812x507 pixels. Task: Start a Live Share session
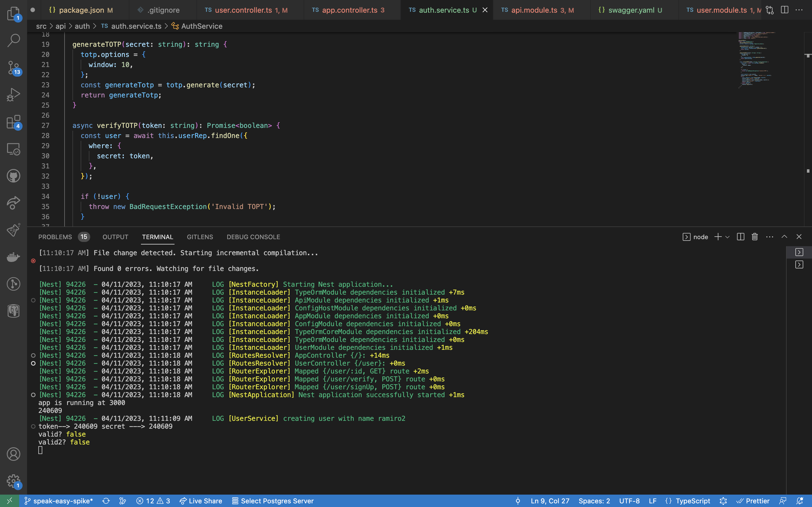201,501
